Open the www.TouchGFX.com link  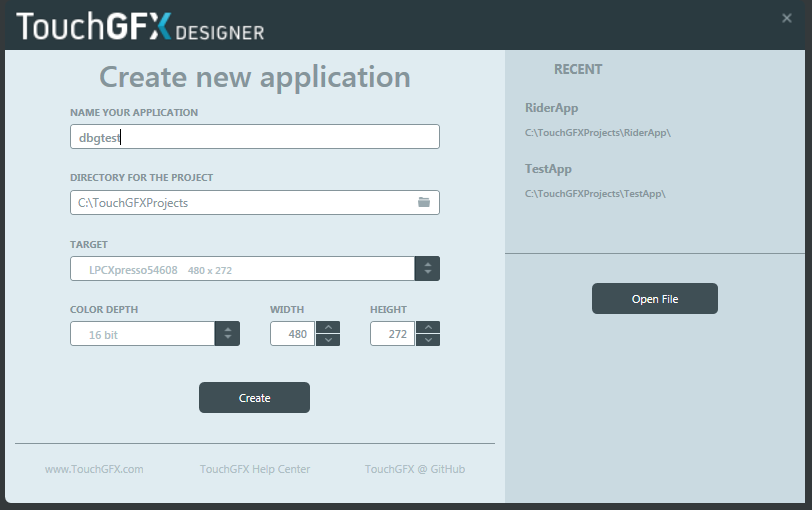click(x=94, y=469)
